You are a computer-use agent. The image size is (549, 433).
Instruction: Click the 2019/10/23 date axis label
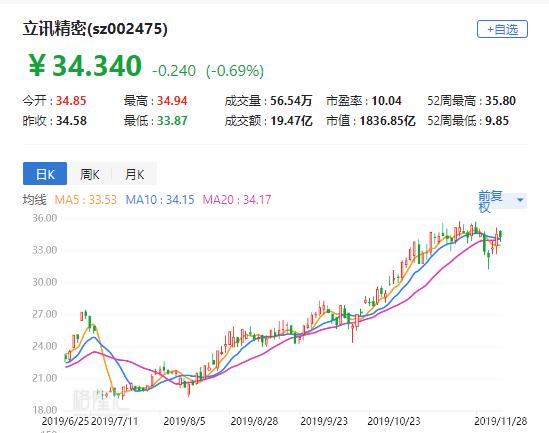[394, 421]
